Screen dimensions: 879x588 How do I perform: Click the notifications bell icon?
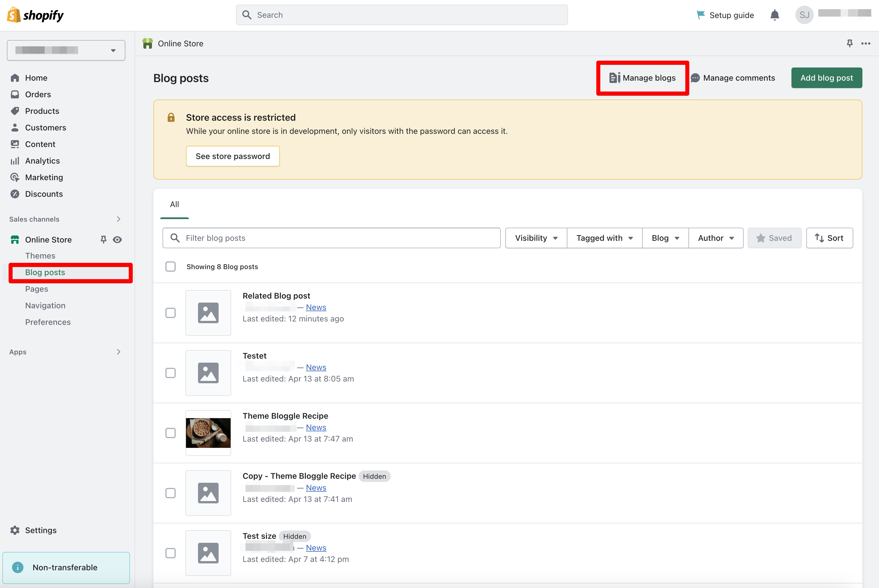(x=774, y=15)
